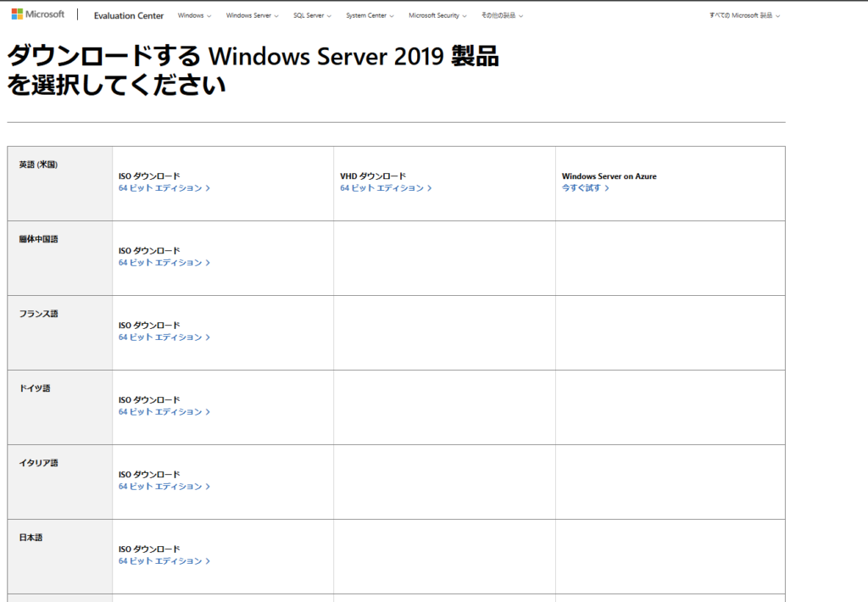The width and height of the screenshot is (868, 602).
Task: Open the すべての Microsoft 製品 menu
Action: (x=744, y=15)
